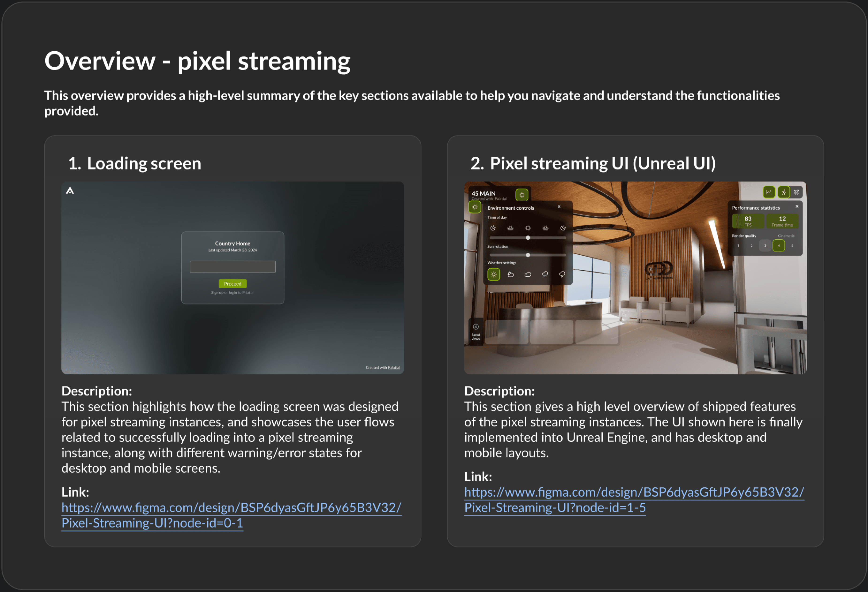
Task: Click the Sun rotation slider handle
Action: click(528, 255)
